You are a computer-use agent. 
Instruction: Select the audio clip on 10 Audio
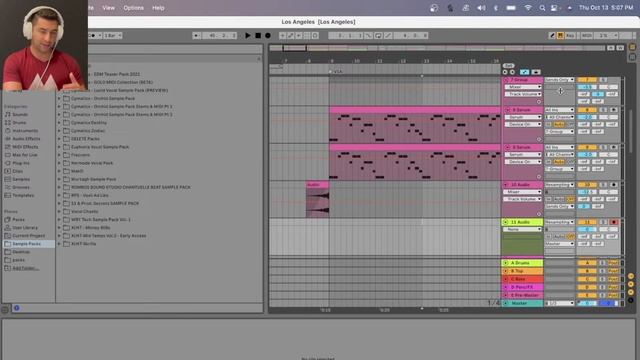(x=318, y=200)
